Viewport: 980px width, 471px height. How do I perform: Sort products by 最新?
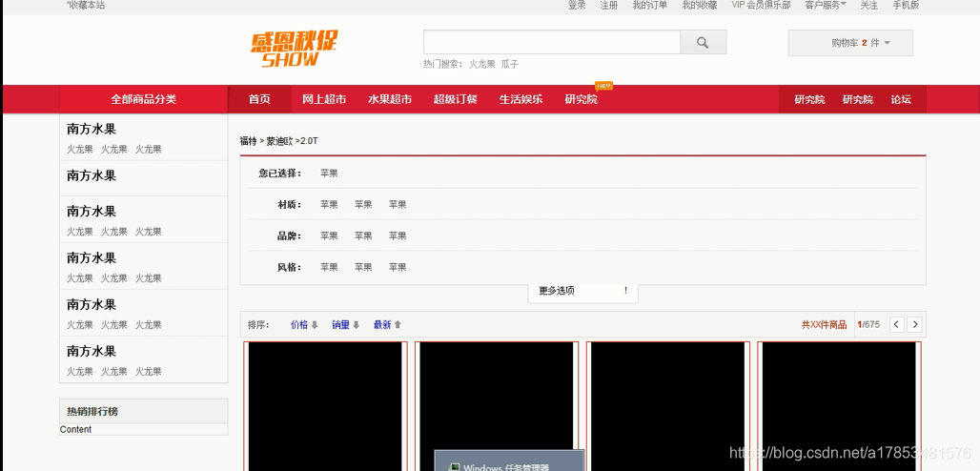coord(387,324)
